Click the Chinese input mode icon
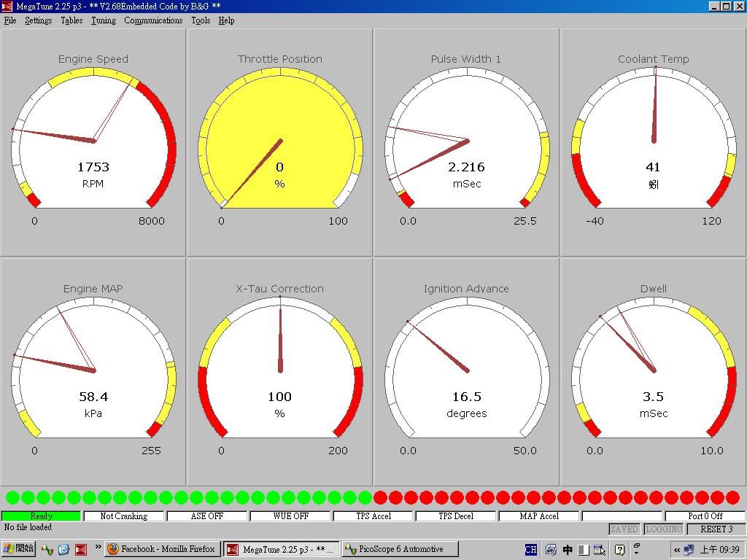This screenshot has height=560, width=747. point(567,550)
